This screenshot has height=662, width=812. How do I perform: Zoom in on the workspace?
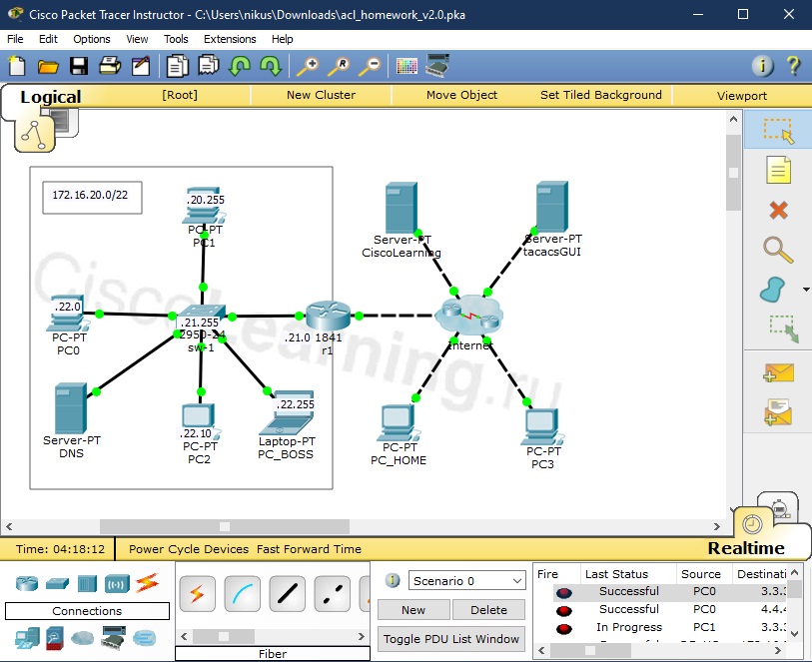click(x=308, y=66)
